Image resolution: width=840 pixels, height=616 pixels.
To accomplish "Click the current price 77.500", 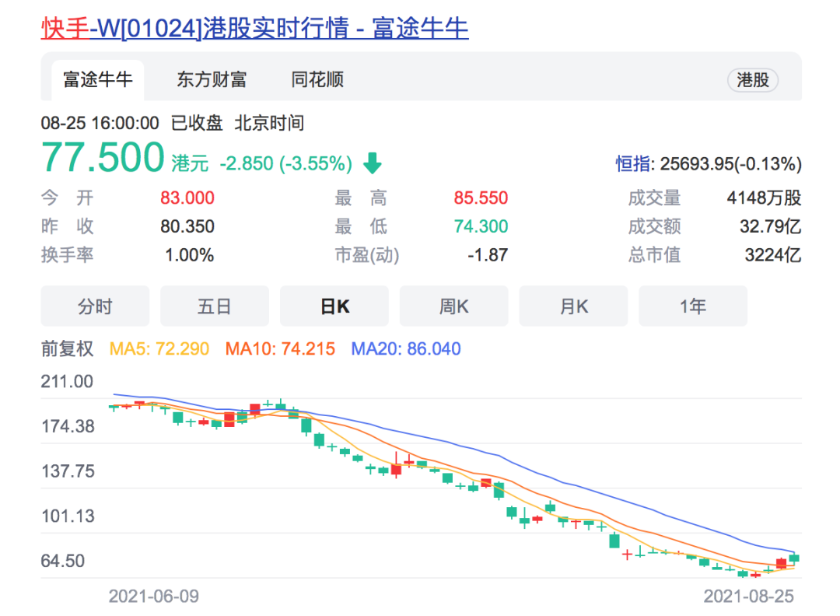I will 103,158.
